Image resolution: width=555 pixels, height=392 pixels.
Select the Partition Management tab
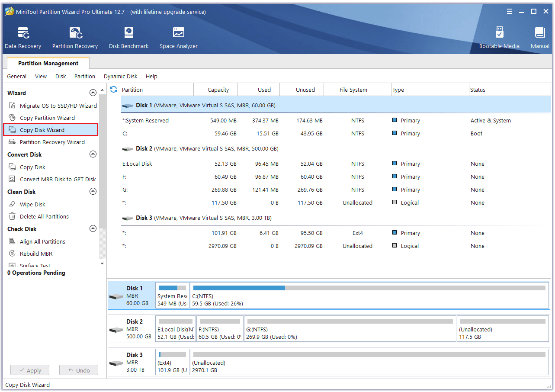point(48,63)
